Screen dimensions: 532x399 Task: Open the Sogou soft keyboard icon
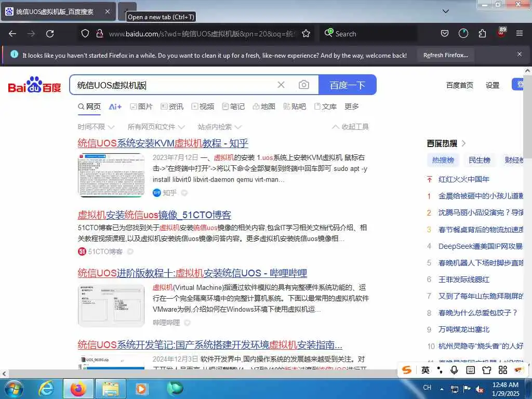(470, 370)
